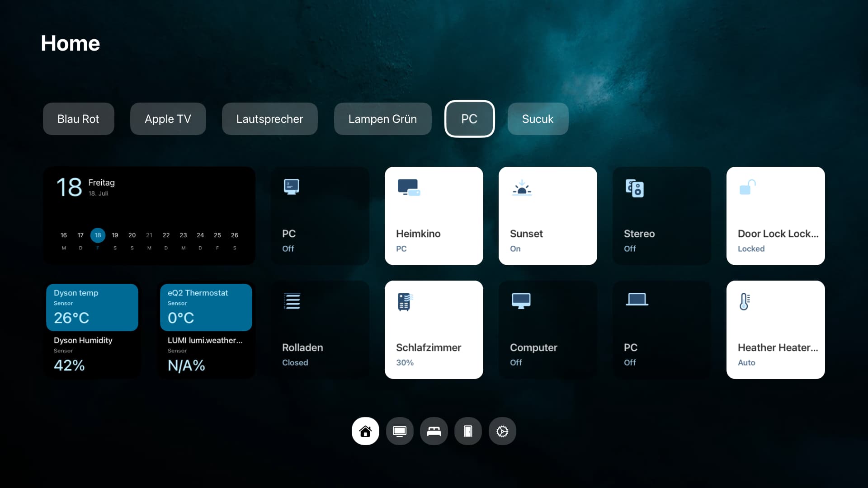
Task: Click the Heather Heater thermometer icon
Action: tap(744, 301)
